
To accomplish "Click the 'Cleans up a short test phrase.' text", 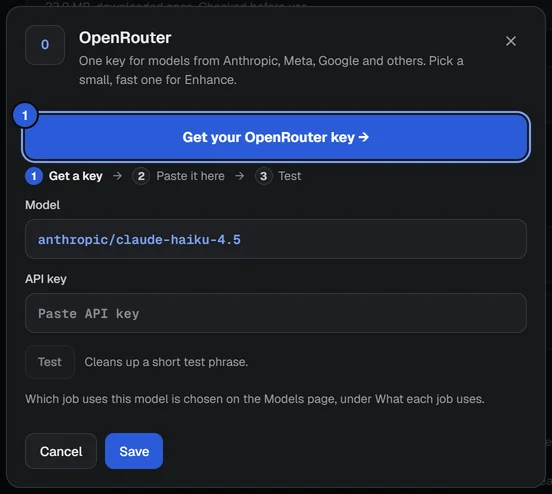I will click(166, 362).
